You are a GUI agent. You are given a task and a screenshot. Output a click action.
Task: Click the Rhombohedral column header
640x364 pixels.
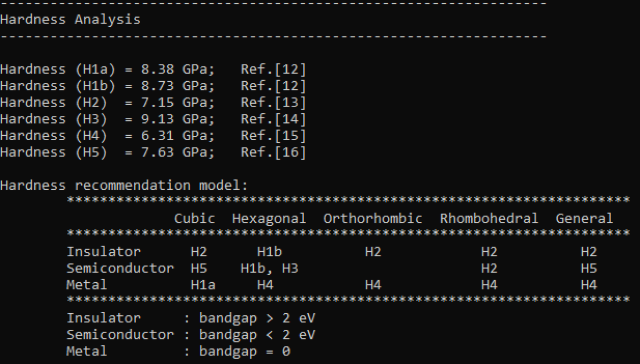pos(489,219)
